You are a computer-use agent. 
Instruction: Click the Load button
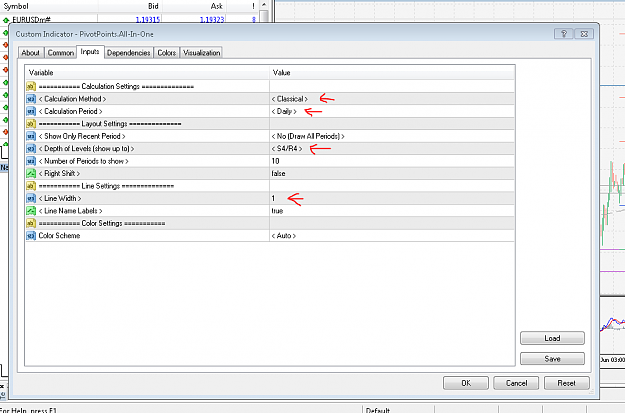[552, 338]
